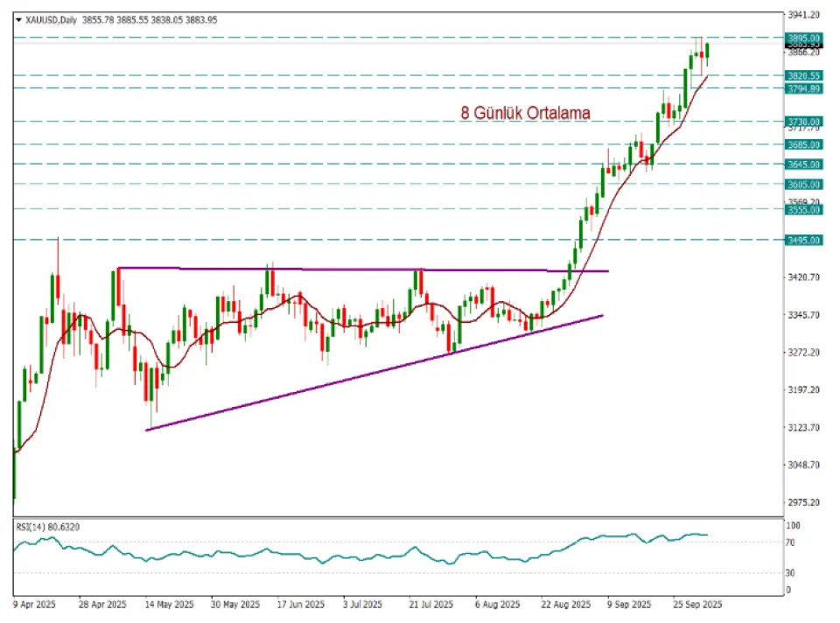Click the 3820.55 price level tag
The height and width of the screenshot is (623, 840).
coord(803,76)
